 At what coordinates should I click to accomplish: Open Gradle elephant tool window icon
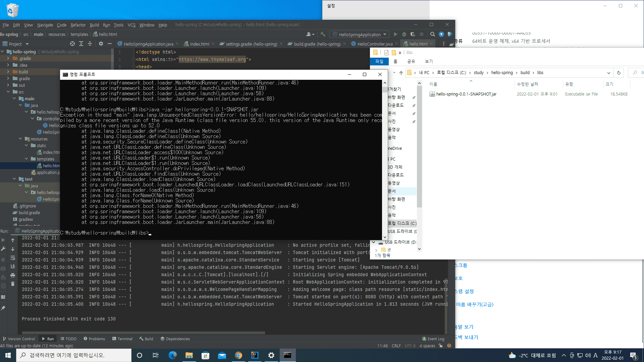click(451, 44)
